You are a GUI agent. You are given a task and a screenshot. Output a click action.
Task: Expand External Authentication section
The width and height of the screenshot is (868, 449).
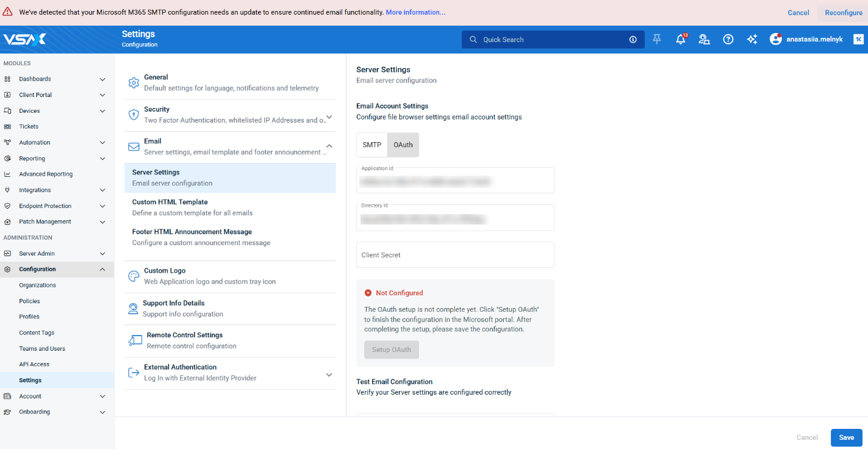(329, 375)
